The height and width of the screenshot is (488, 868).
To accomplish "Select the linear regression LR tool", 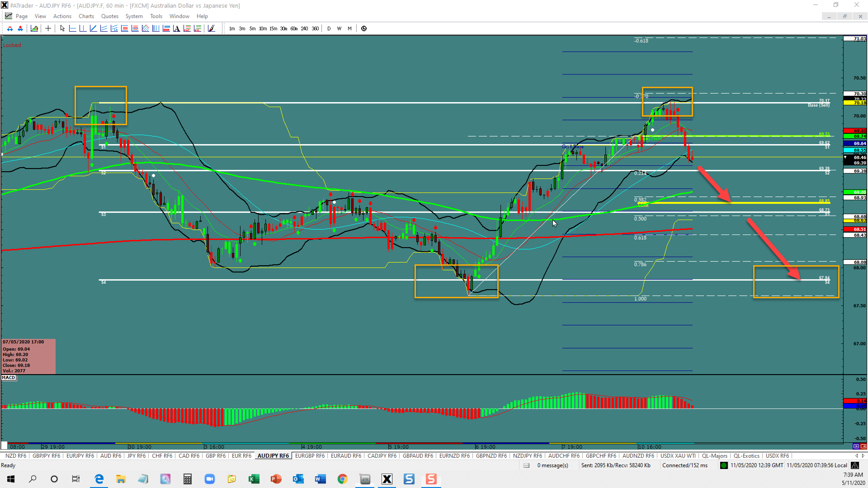I will (115, 28).
